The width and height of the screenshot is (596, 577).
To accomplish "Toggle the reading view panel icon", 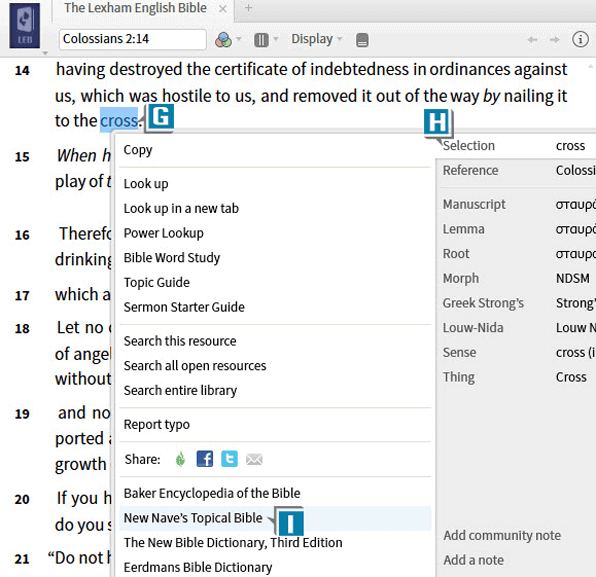I will point(362,40).
